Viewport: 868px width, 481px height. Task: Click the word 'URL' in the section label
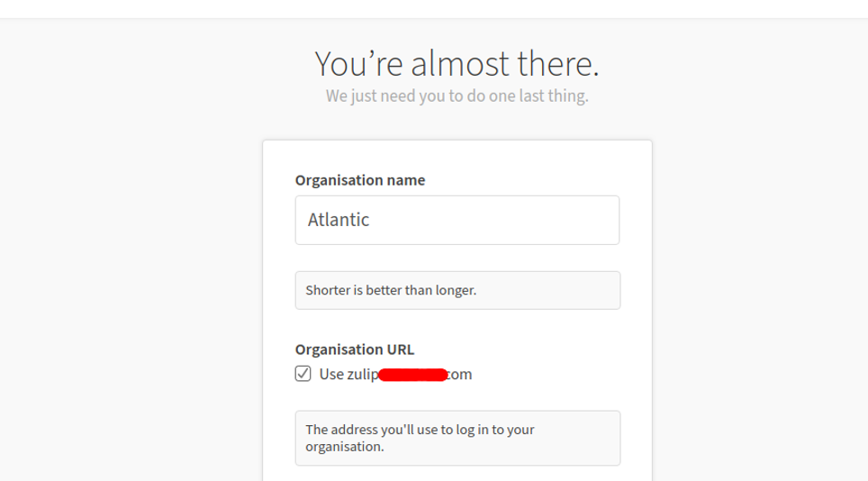click(x=402, y=349)
